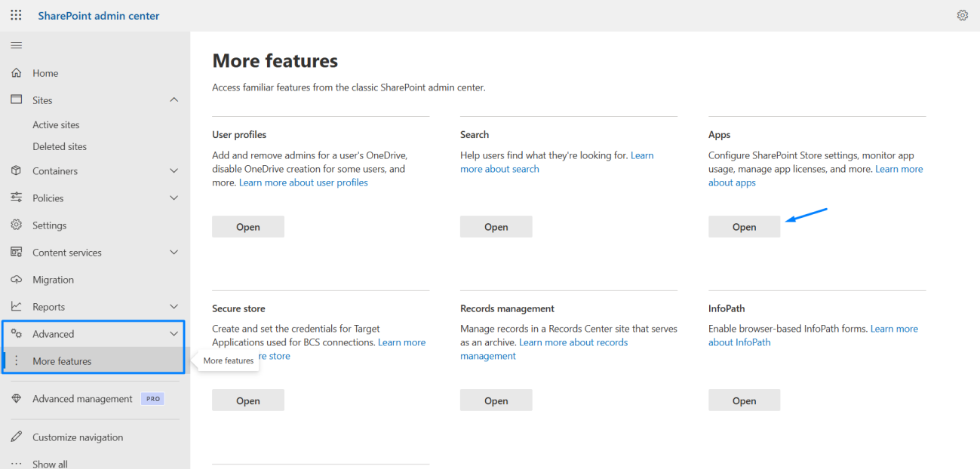980x469 pixels.
Task: Click the PRO badge beside Advanced management
Action: (x=153, y=399)
